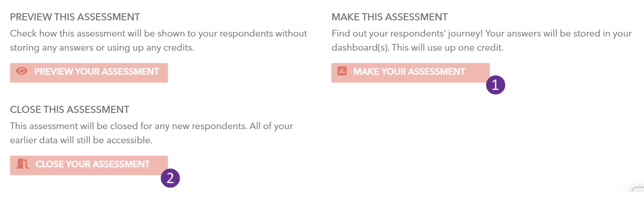Screen dimensions: 644x198
Task: Click the "earlier data will still be accessible" line
Action: point(81,140)
